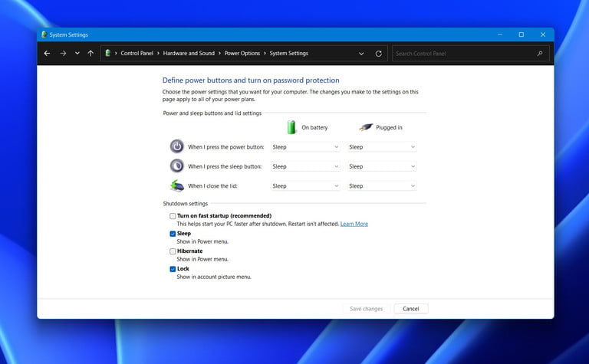
Task: Go to Hardware and Sound breadcrumb
Action: point(188,54)
